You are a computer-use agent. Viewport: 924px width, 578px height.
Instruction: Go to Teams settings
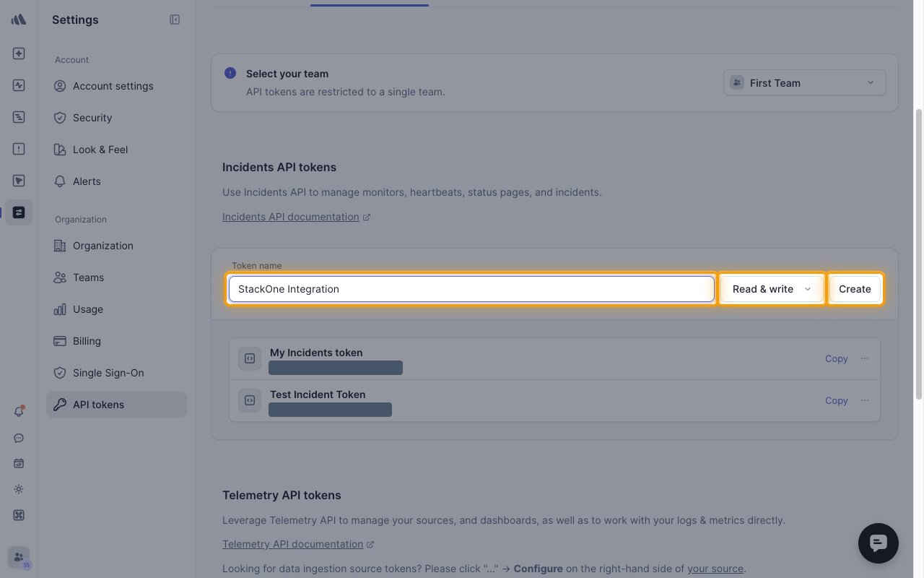click(116, 277)
